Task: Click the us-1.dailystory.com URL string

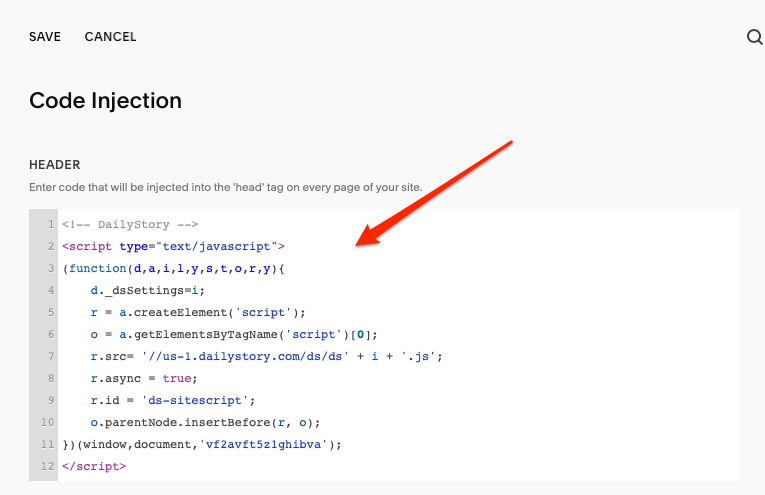Action: tap(245, 356)
